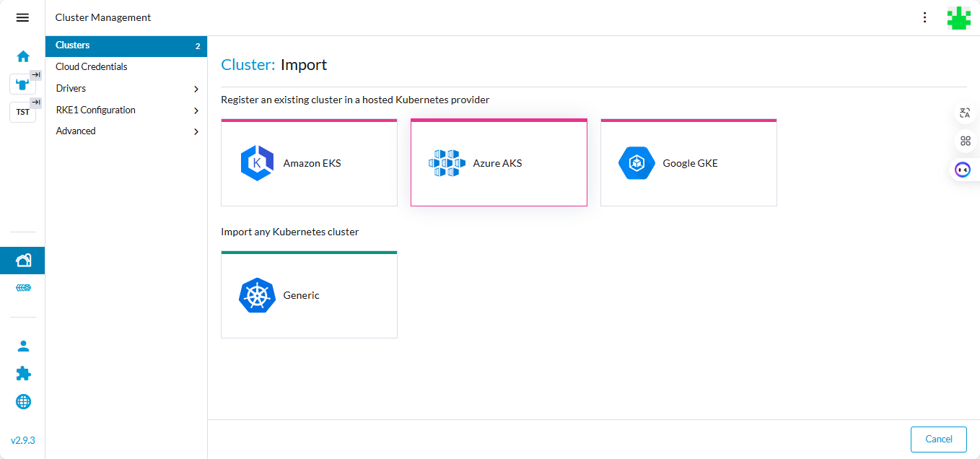This screenshot has width=980, height=459.
Task: Click the four-squares apps extension icon
Action: 965,141
